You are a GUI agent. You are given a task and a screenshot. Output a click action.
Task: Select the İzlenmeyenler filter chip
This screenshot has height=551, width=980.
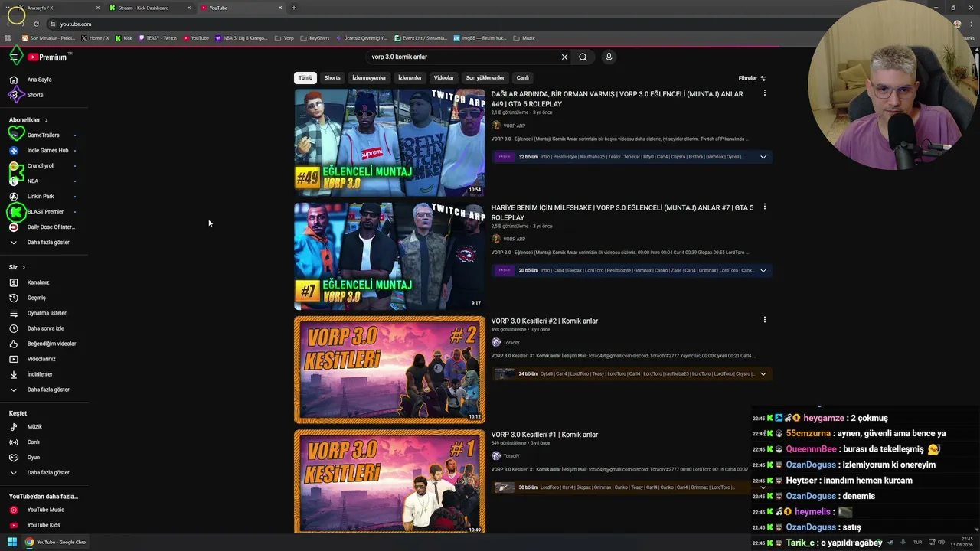369,78
